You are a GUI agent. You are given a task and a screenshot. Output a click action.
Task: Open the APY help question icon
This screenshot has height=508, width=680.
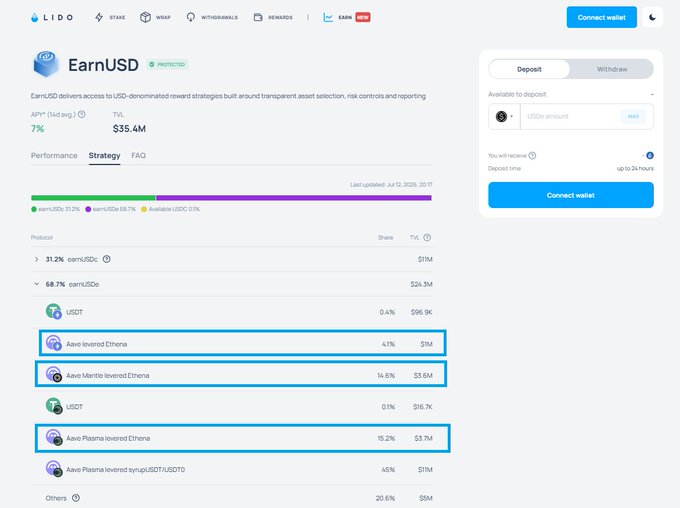pyautogui.click(x=82, y=115)
